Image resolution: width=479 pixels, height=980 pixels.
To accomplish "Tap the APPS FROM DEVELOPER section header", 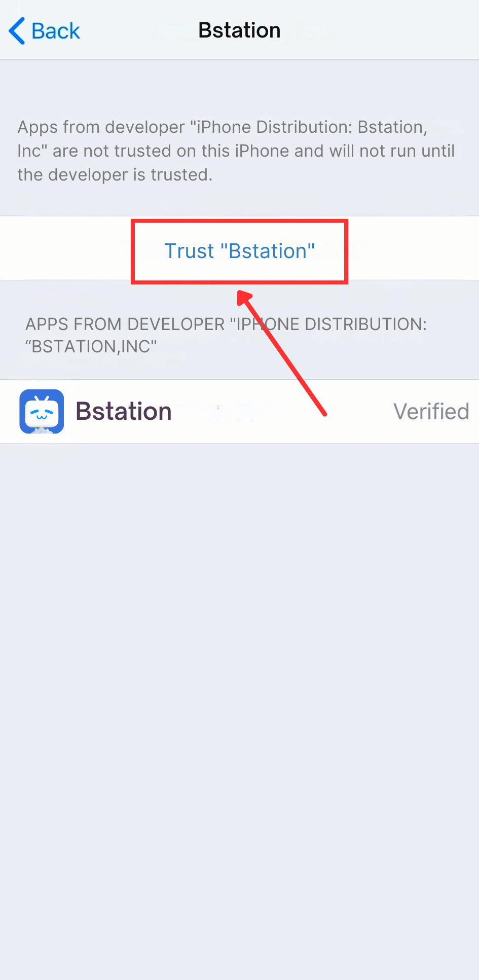I will pos(226,335).
